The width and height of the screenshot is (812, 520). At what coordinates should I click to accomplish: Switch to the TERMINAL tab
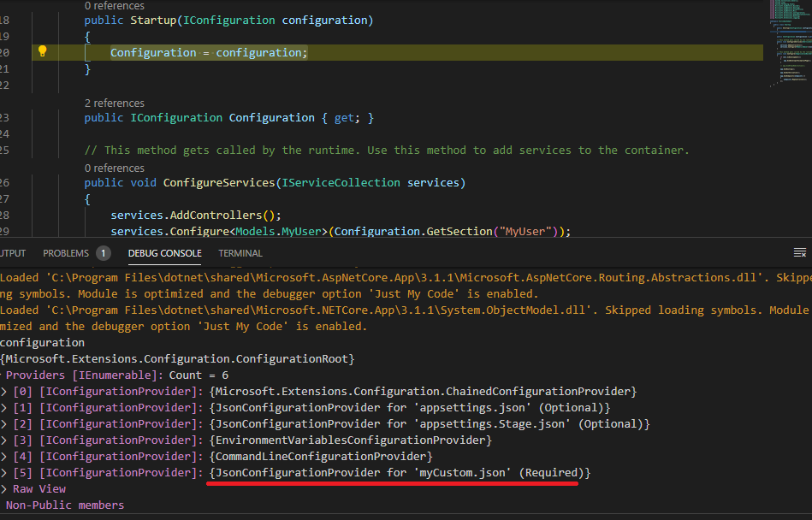[240, 252]
